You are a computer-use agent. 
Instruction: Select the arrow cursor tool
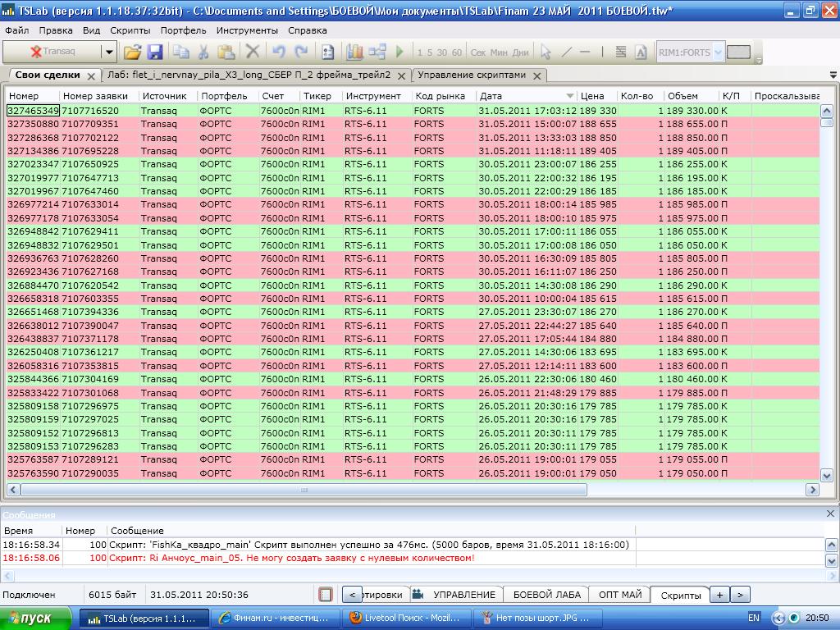click(546, 52)
